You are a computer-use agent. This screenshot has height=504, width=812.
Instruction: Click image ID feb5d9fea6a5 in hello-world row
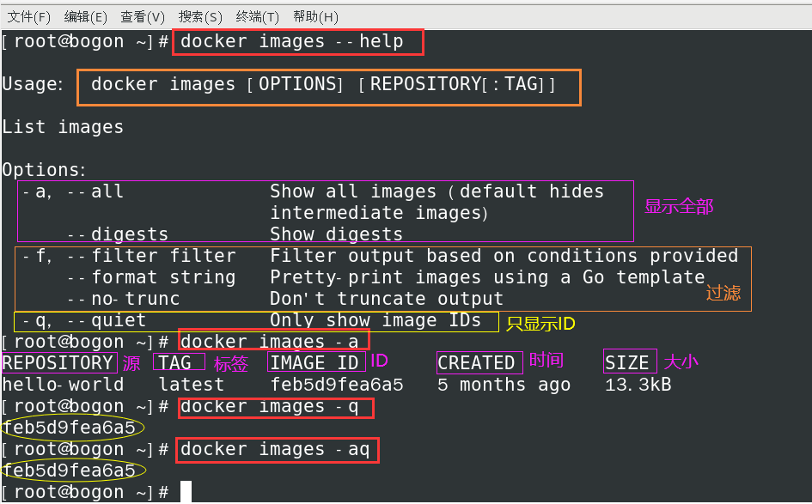pos(337,385)
